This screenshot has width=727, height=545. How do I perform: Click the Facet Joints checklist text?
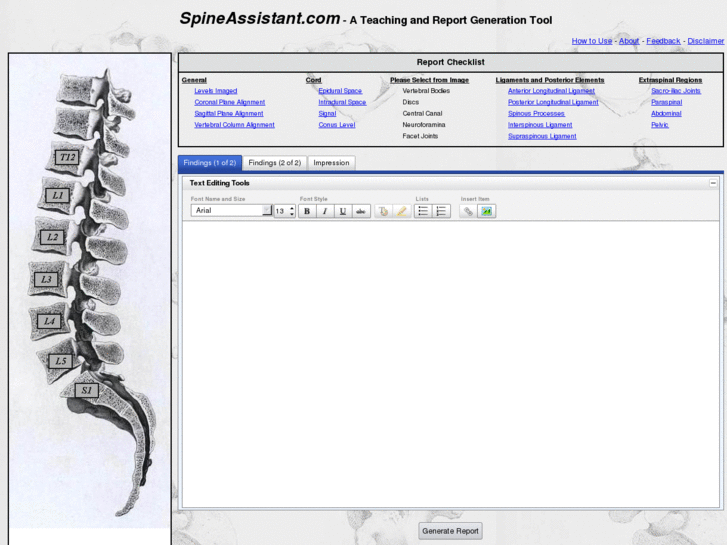[420, 136]
